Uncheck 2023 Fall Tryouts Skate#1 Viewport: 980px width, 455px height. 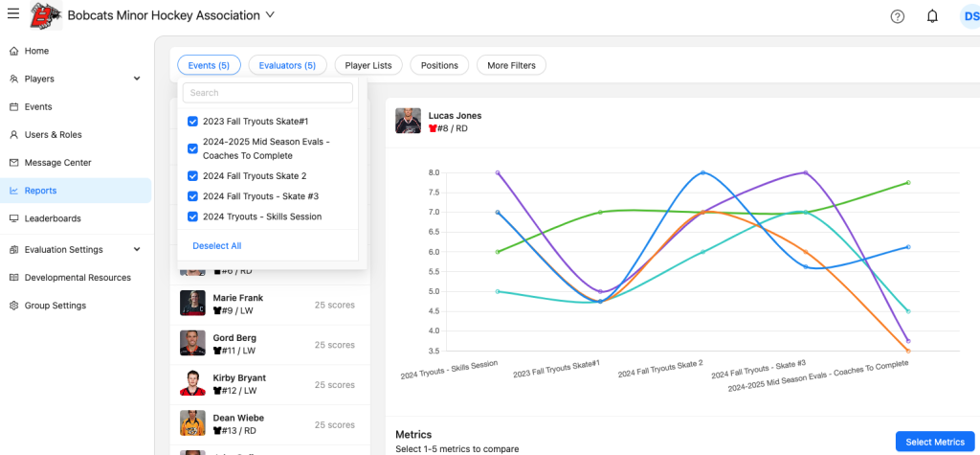tap(193, 122)
